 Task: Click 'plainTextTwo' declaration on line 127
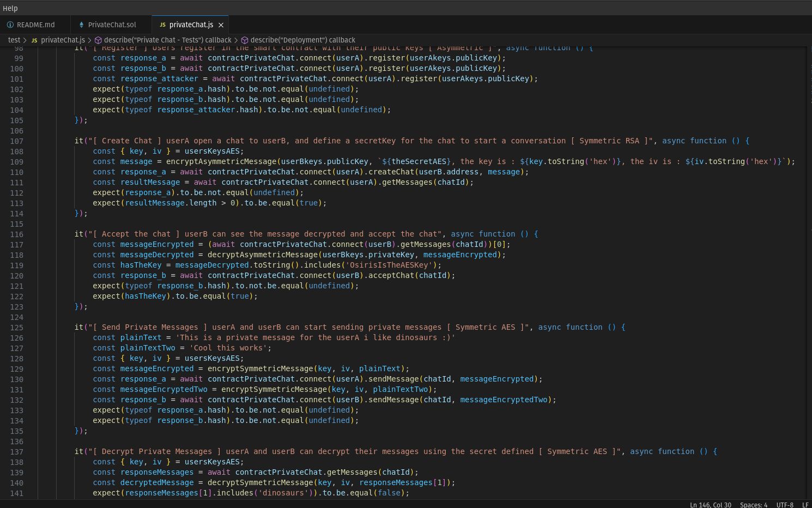tap(148, 348)
